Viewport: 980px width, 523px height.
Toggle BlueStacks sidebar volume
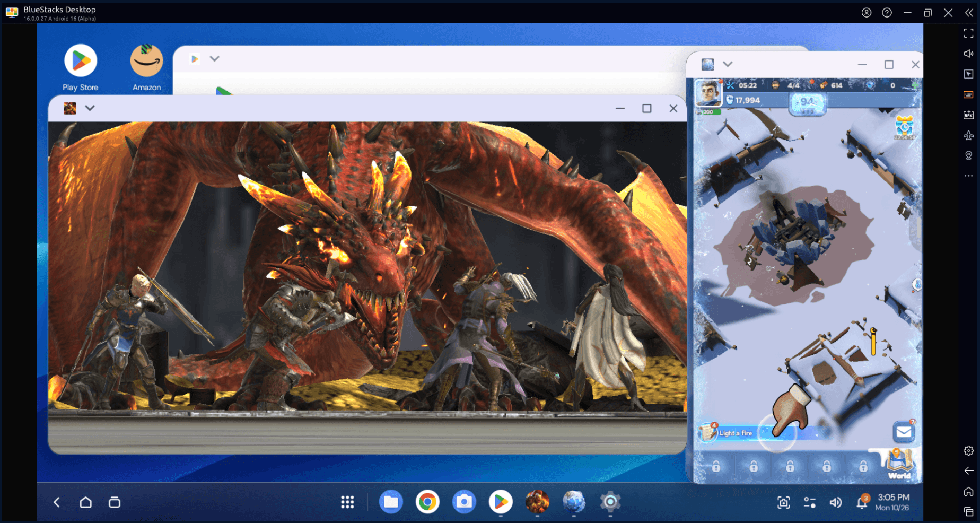click(x=968, y=54)
